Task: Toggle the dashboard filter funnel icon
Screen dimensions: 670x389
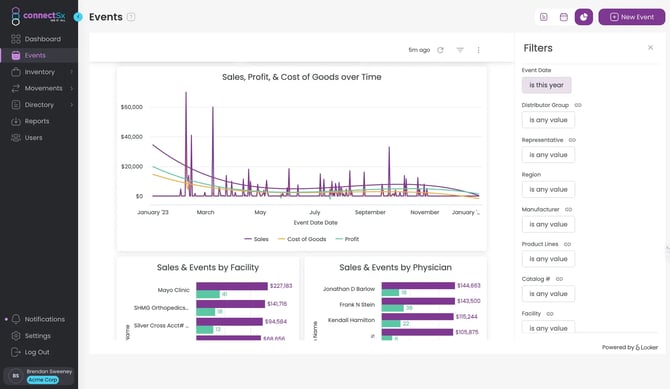Action: click(460, 50)
